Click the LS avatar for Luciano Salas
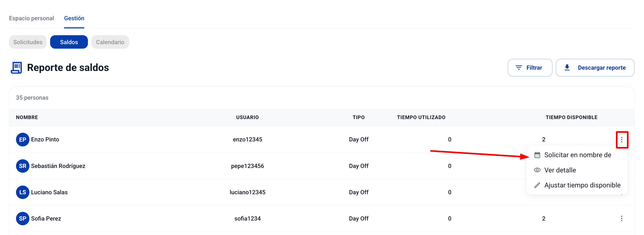The image size is (644, 235). (x=23, y=192)
